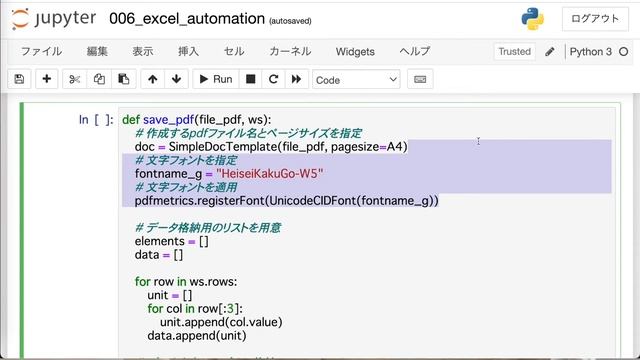Rename notebook title 006_excel_automation
Viewport: 640px width, 360px height.
pyautogui.click(x=187, y=19)
